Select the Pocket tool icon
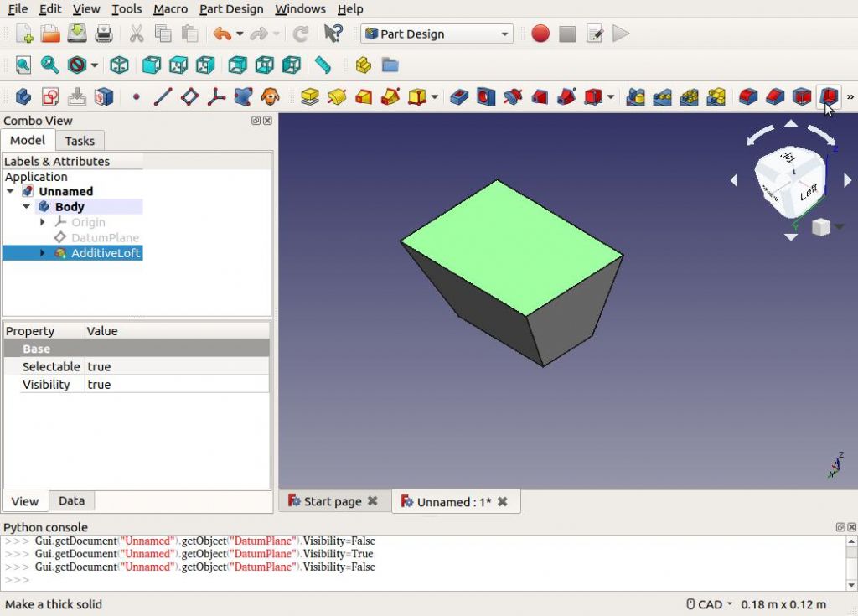 tap(458, 96)
